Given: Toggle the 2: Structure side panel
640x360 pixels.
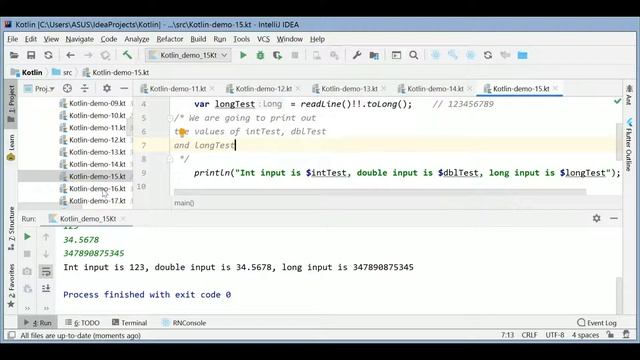Looking at the screenshot, I should 11,229.
